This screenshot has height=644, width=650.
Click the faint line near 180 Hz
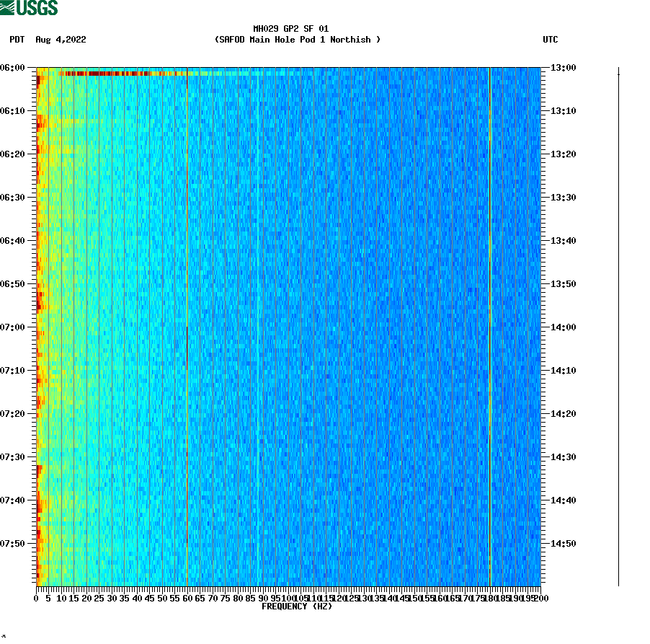pos(489,325)
